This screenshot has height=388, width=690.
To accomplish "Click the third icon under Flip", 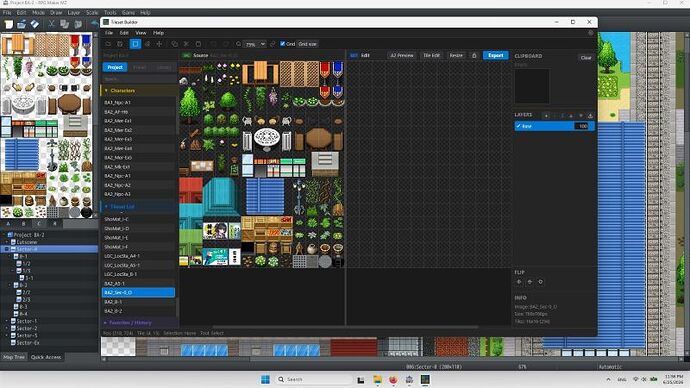I will coord(540,282).
